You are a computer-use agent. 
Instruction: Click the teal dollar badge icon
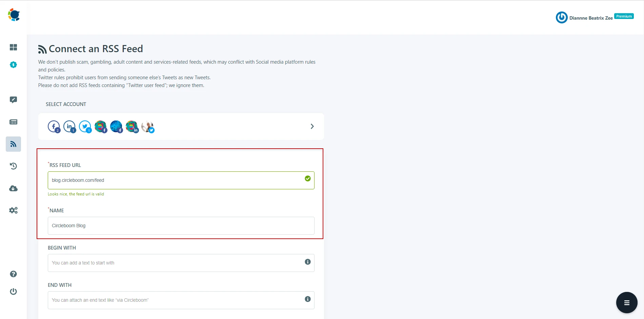tap(13, 65)
